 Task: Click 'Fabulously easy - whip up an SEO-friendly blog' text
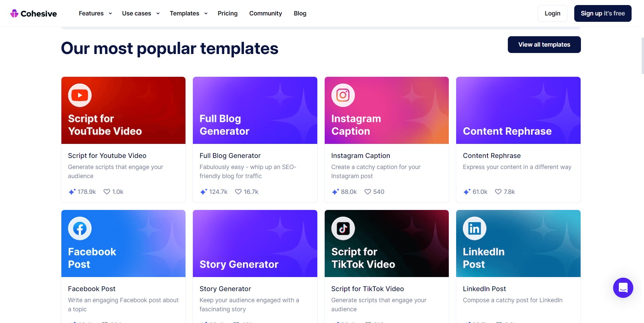[x=248, y=171]
